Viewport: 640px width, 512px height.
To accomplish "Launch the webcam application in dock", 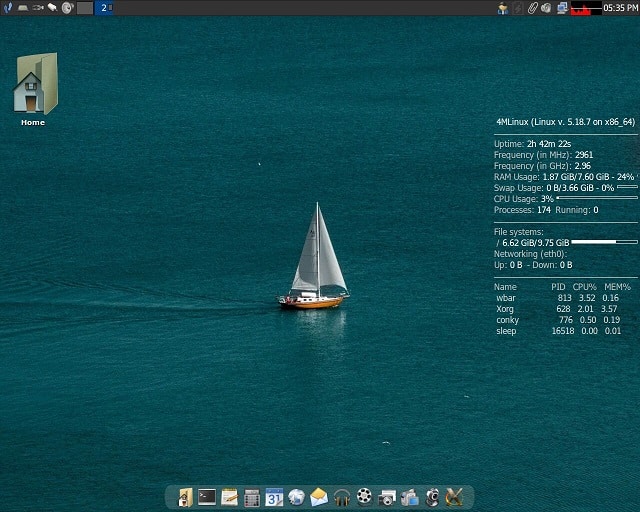I will (x=432, y=497).
